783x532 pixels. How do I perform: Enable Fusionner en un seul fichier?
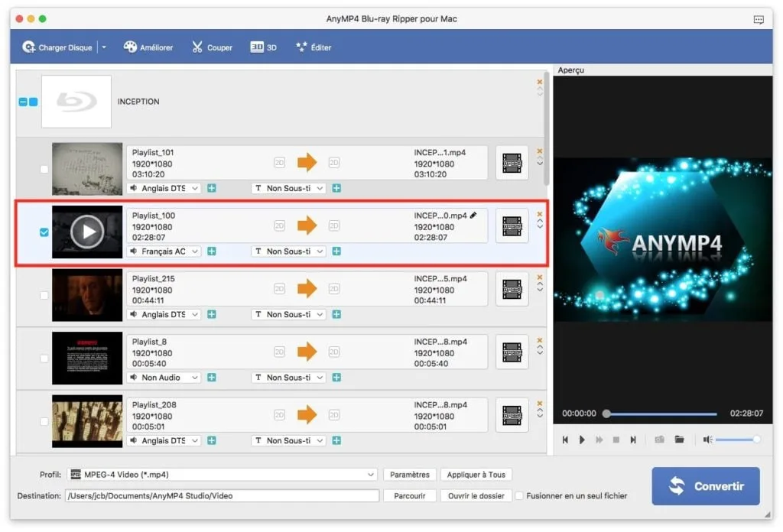[519, 495]
